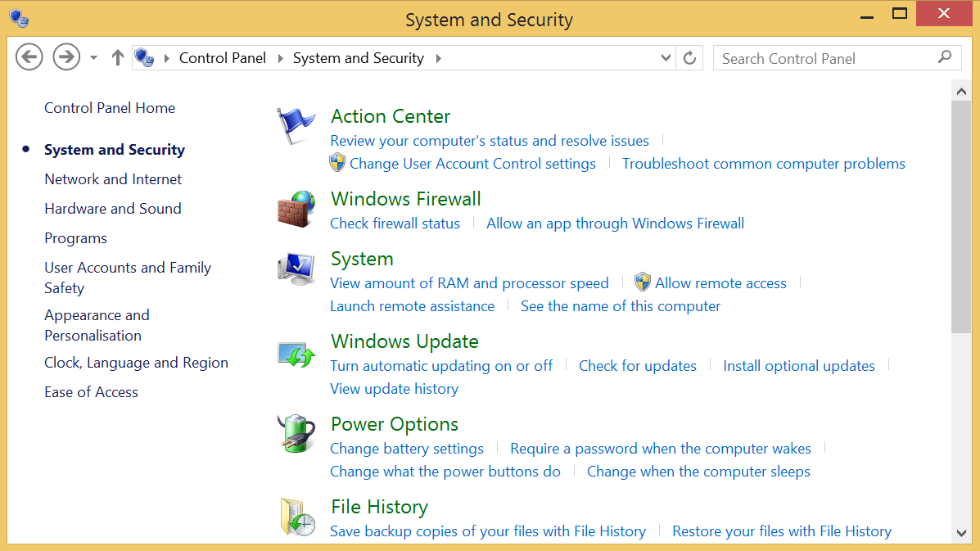Launch remote assistance

pos(412,306)
